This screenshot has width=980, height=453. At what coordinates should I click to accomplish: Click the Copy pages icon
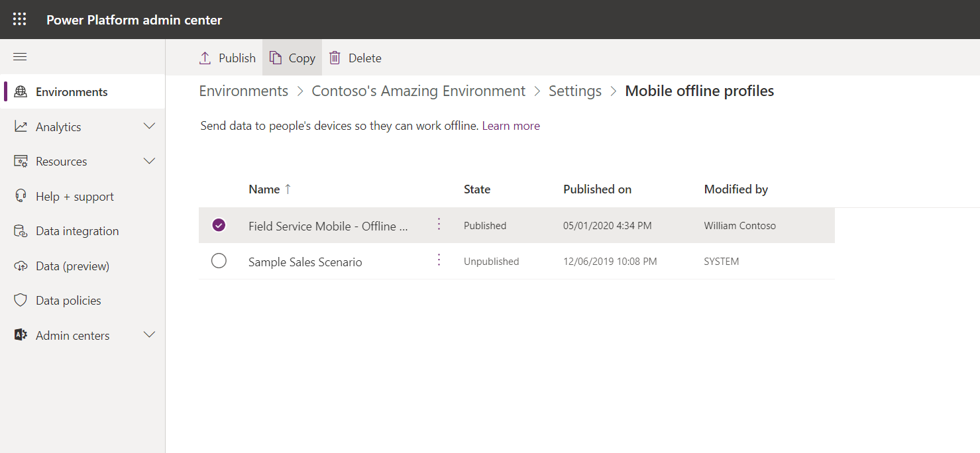(x=276, y=58)
